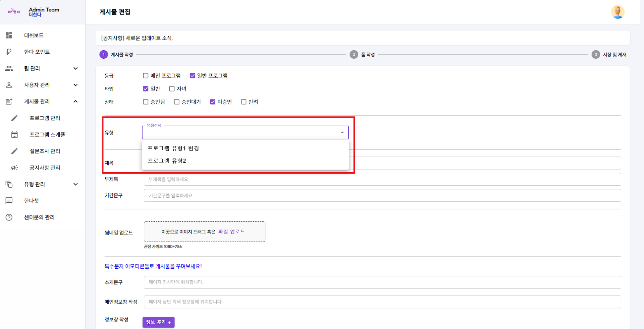Click the 센터문의 관리 question mark icon
Screen dimensions: 644x329
tap(9, 217)
